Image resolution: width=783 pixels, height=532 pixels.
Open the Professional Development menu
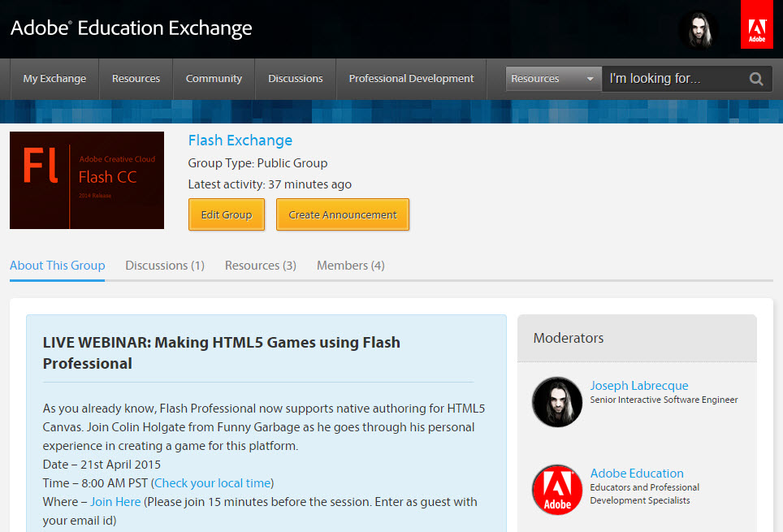pos(412,79)
